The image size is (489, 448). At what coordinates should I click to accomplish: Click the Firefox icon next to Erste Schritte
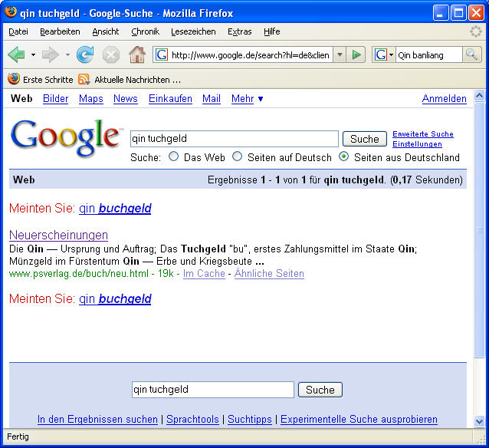pos(13,79)
